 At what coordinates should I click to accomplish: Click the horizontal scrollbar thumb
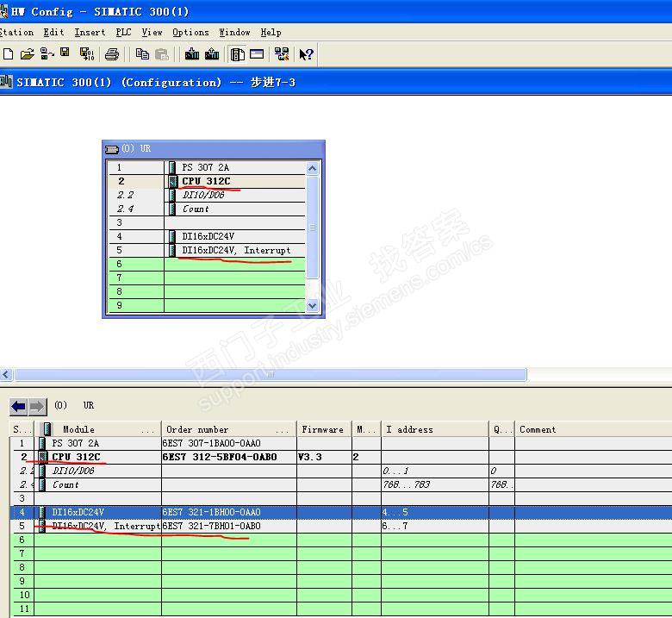point(271,375)
